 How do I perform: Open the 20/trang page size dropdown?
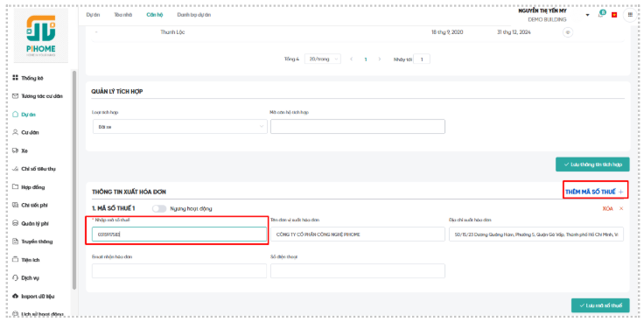[322, 59]
